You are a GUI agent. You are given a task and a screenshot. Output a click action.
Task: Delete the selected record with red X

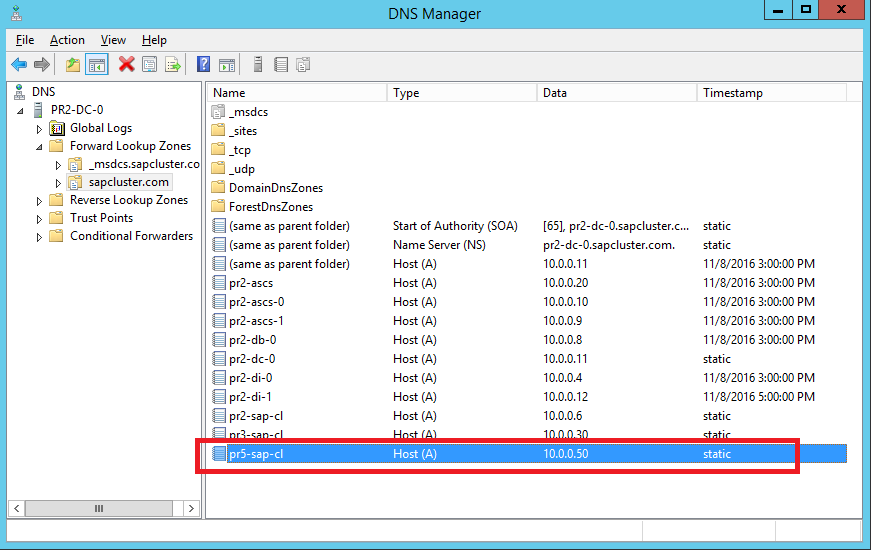127,65
